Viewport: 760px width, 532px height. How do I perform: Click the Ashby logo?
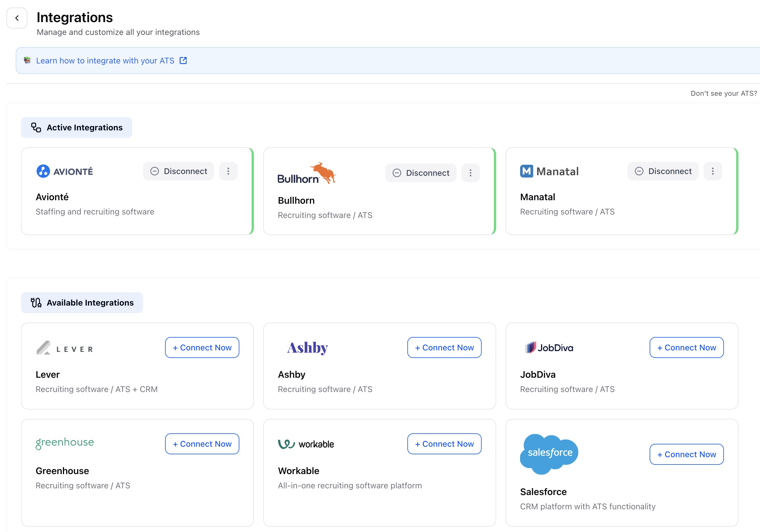pos(307,348)
